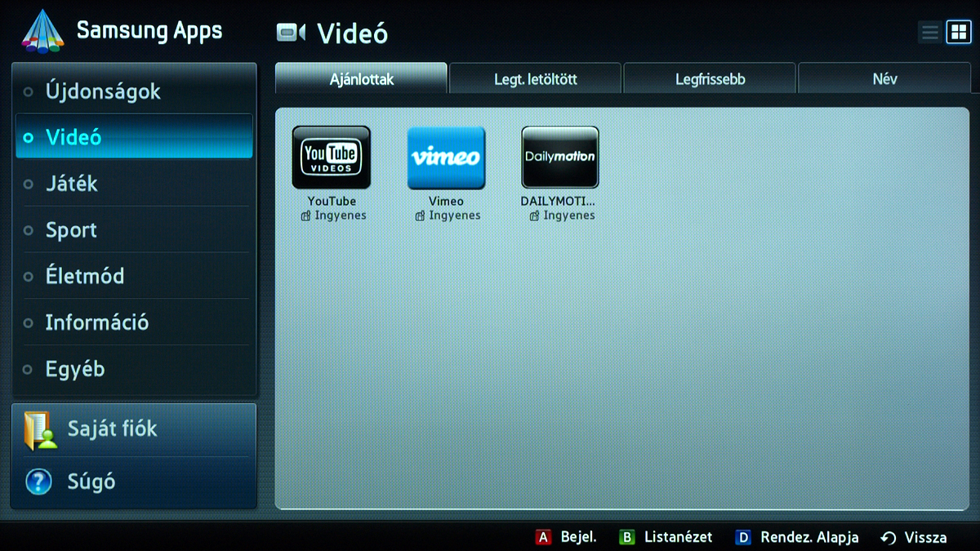Open Súgó help

[x=134, y=482]
